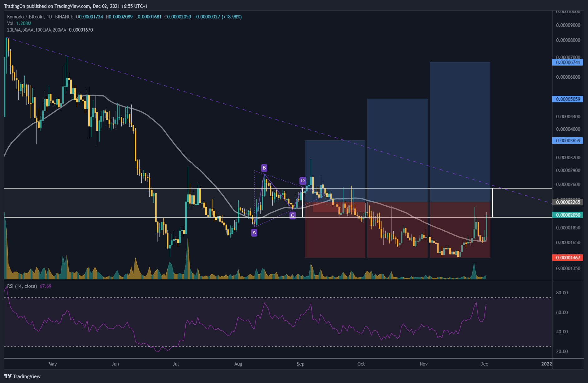Click the point B pattern label
Screen dimensions: 588x383
pyautogui.click(x=264, y=168)
